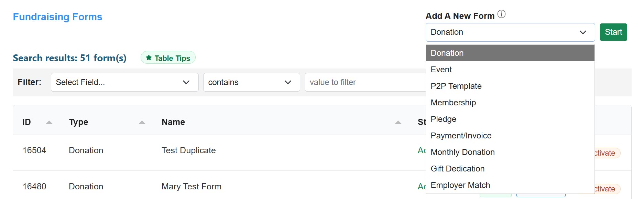Select the Pledge form type
This screenshot has width=644, height=199.
pos(443,119)
